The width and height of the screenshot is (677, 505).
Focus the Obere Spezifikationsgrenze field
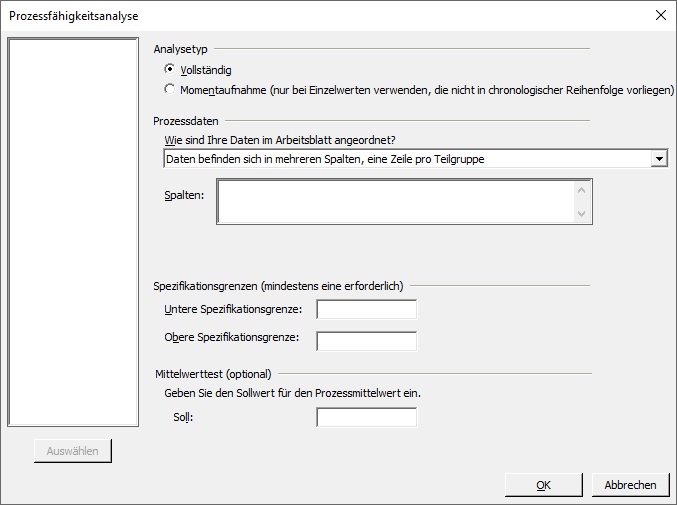tap(367, 341)
